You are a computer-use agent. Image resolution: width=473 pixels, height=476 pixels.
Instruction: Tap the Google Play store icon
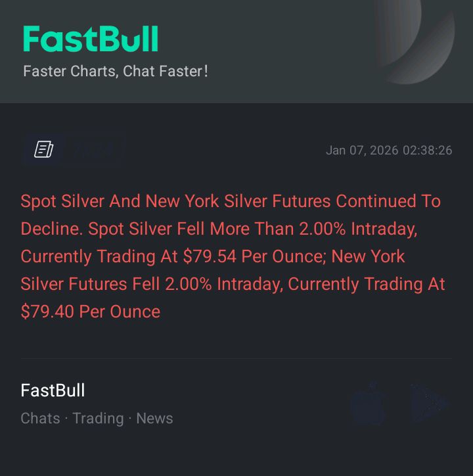coord(429,403)
